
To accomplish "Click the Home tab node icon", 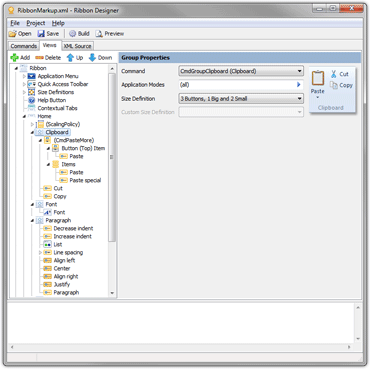I will [32, 116].
